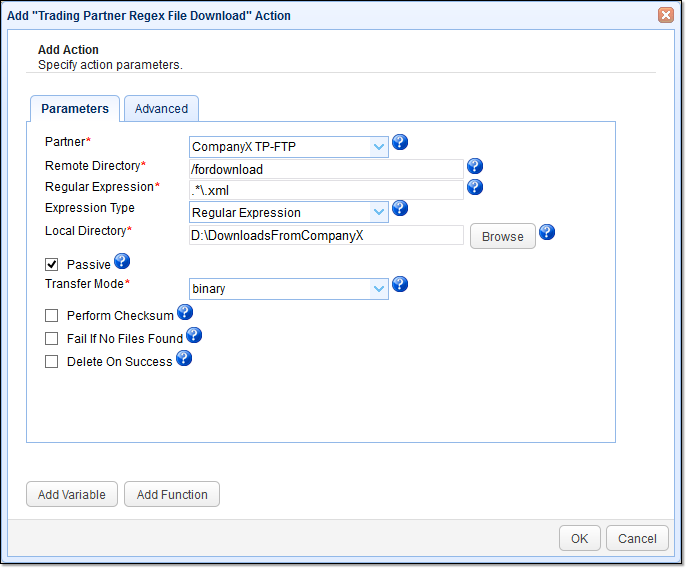Switch to the Advanced tab

pyautogui.click(x=161, y=109)
